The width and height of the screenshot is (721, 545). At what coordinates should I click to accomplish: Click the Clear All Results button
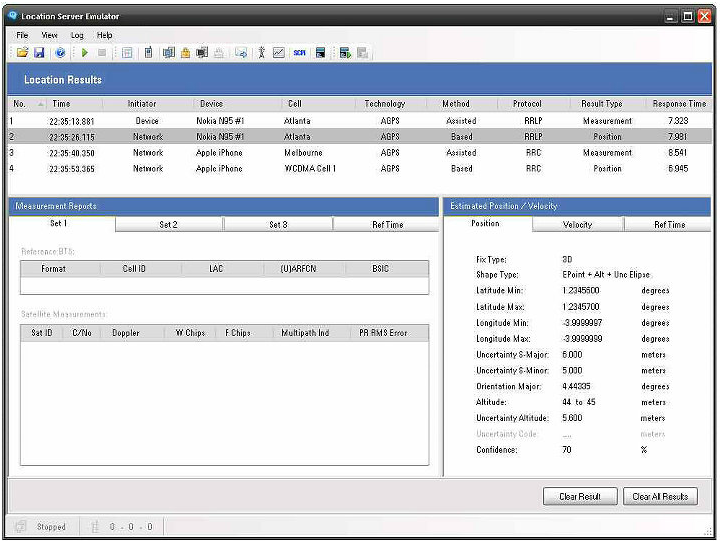(x=660, y=496)
